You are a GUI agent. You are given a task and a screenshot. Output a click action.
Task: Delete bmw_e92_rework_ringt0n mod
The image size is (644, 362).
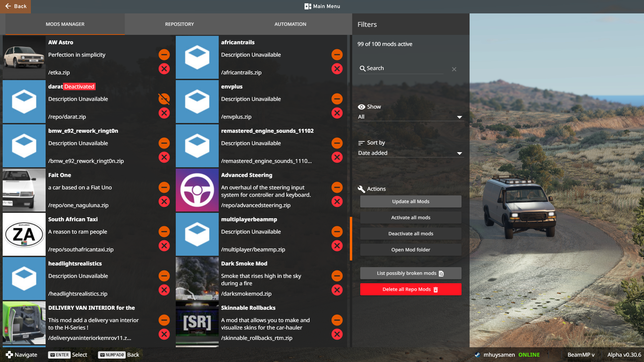point(164,157)
